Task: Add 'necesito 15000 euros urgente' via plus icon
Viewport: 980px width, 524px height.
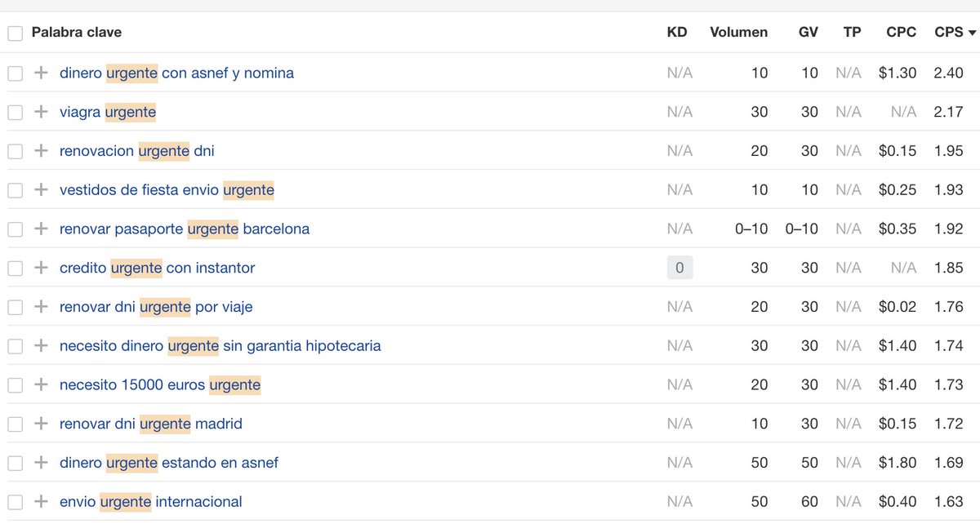Action: pos(41,385)
